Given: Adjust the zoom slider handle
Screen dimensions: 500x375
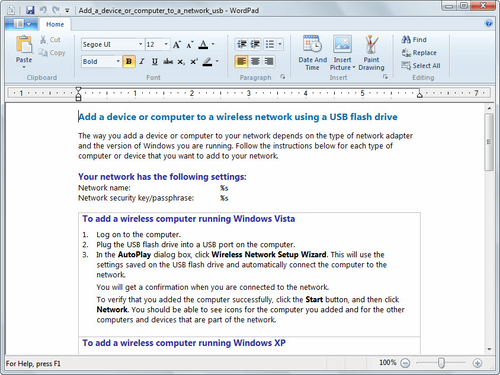Looking at the screenshot, I should 441,363.
